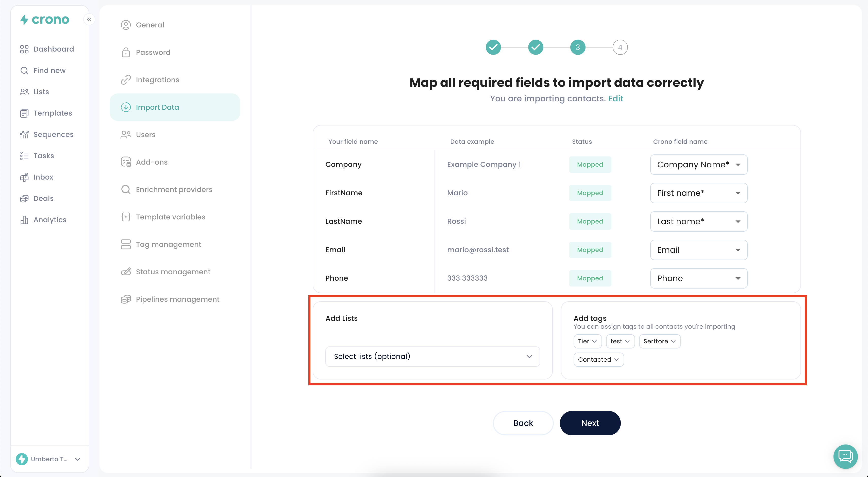Open Integrations settings section

(x=157, y=80)
